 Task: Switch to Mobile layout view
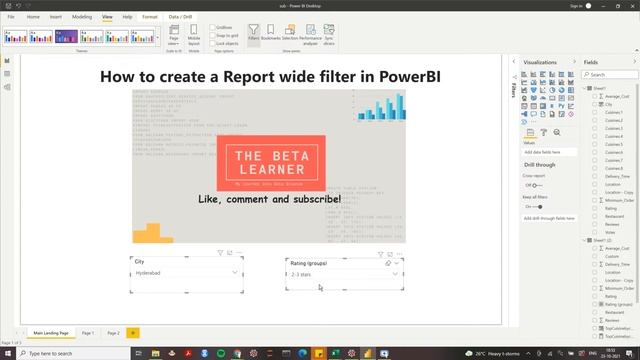point(193,35)
